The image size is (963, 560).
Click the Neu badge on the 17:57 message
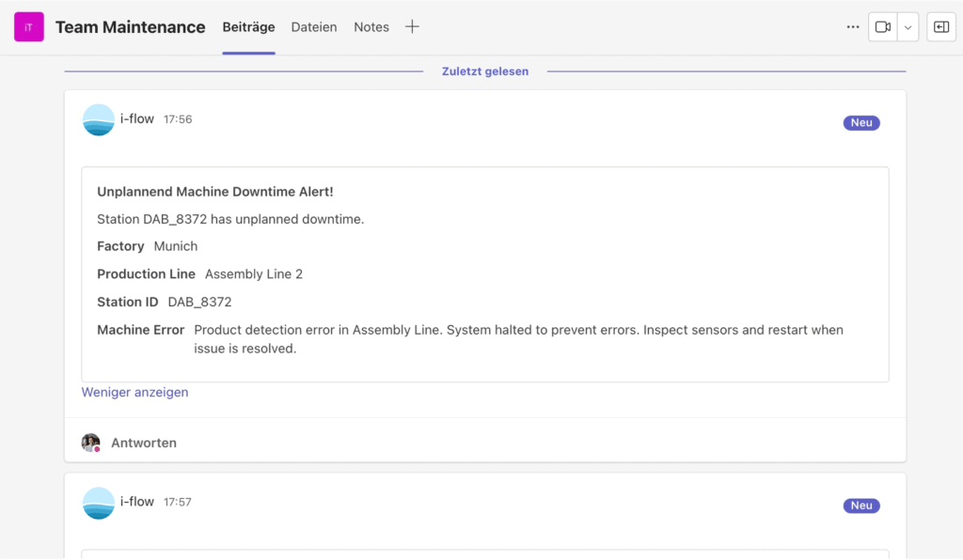coord(860,506)
